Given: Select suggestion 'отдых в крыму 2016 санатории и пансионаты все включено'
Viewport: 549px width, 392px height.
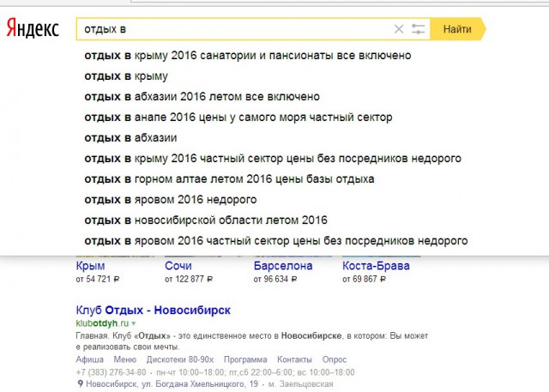Looking at the screenshot, I should pos(248,56).
